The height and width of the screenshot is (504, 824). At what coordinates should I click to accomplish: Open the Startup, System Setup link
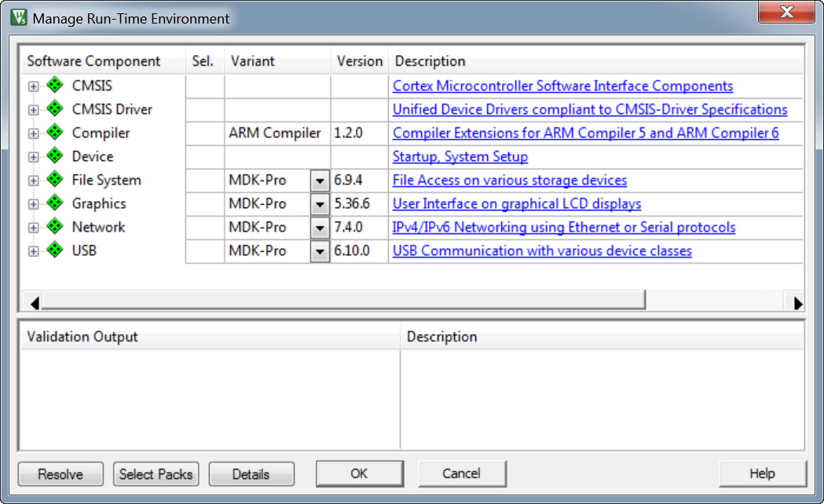pyautogui.click(x=460, y=157)
